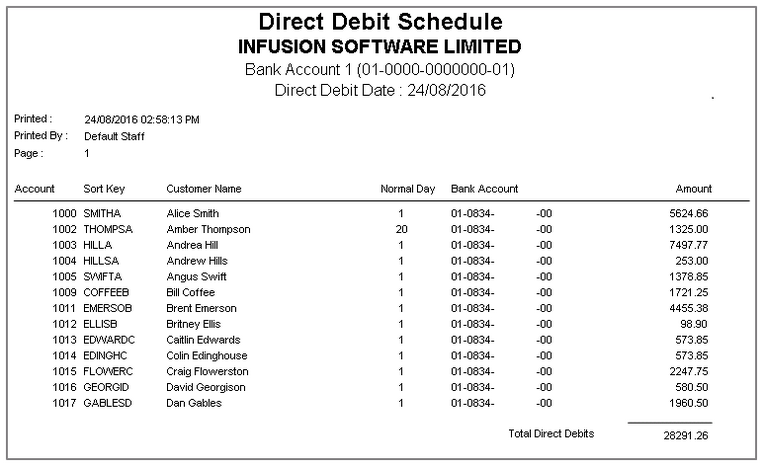Click Craig Flowerston's amount 2247.75

[689, 371]
